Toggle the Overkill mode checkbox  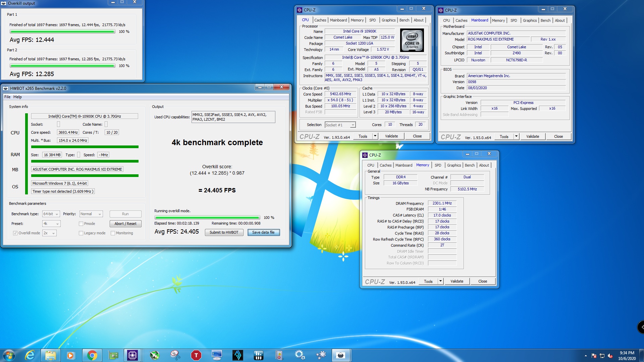click(x=15, y=233)
